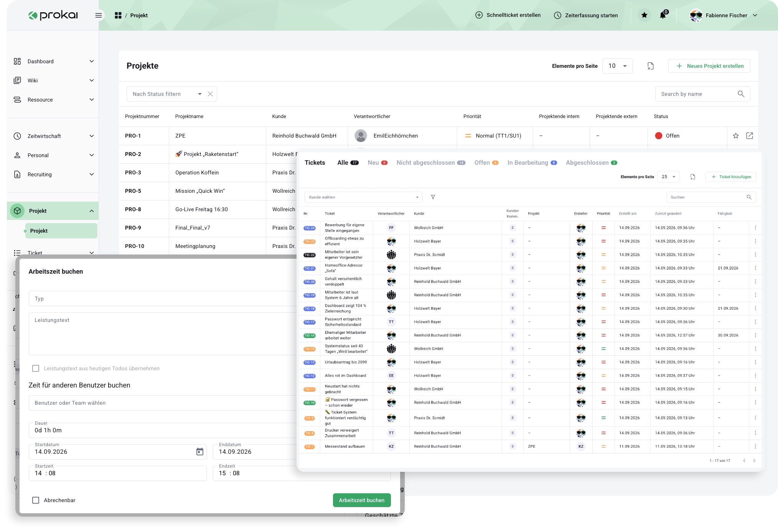Open PRO-1 in new window icon

pyautogui.click(x=750, y=136)
